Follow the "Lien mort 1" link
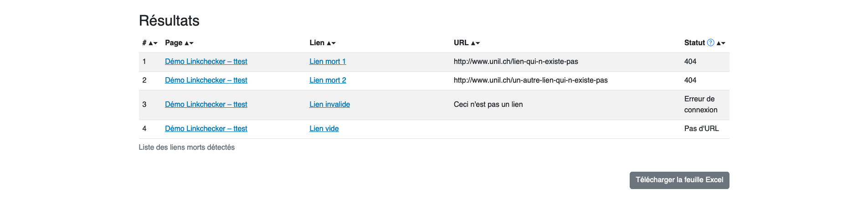868x200 pixels. click(328, 62)
